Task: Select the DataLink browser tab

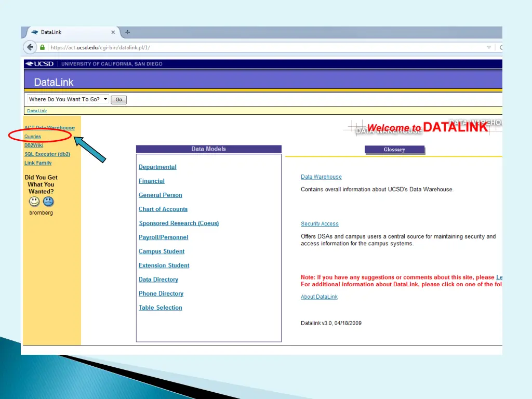Action: point(72,32)
